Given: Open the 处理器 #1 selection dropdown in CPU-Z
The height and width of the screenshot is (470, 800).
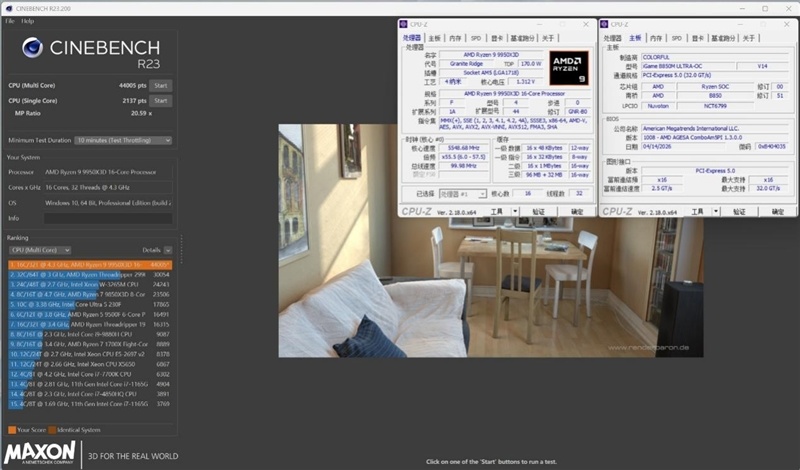Looking at the screenshot, I should pyautogui.click(x=463, y=194).
